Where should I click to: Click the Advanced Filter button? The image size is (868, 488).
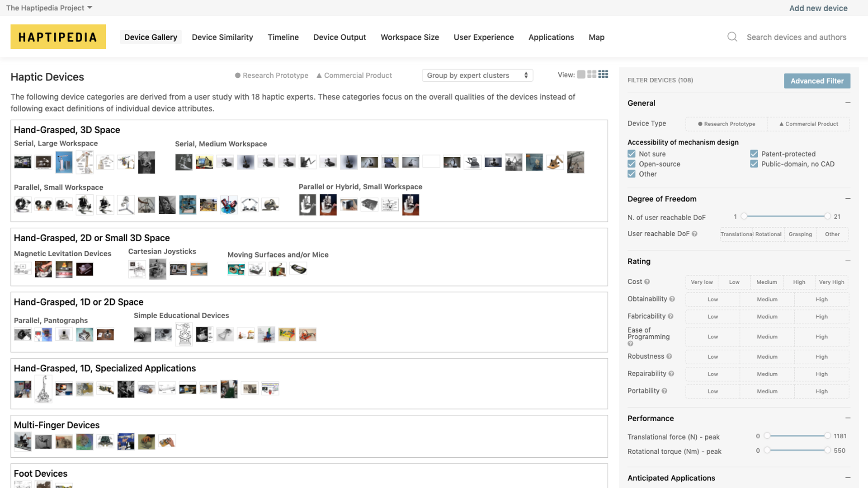click(816, 81)
